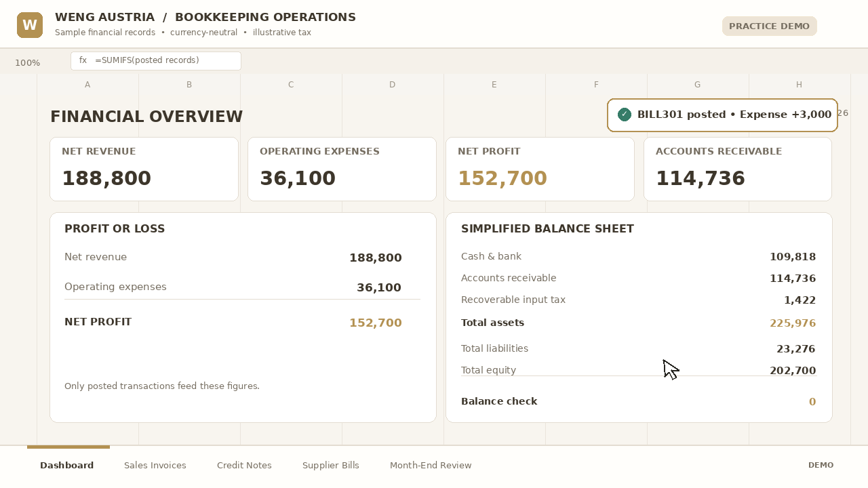Click the Total assets value 225,976
The image size is (868, 488).
coord(793,323)
